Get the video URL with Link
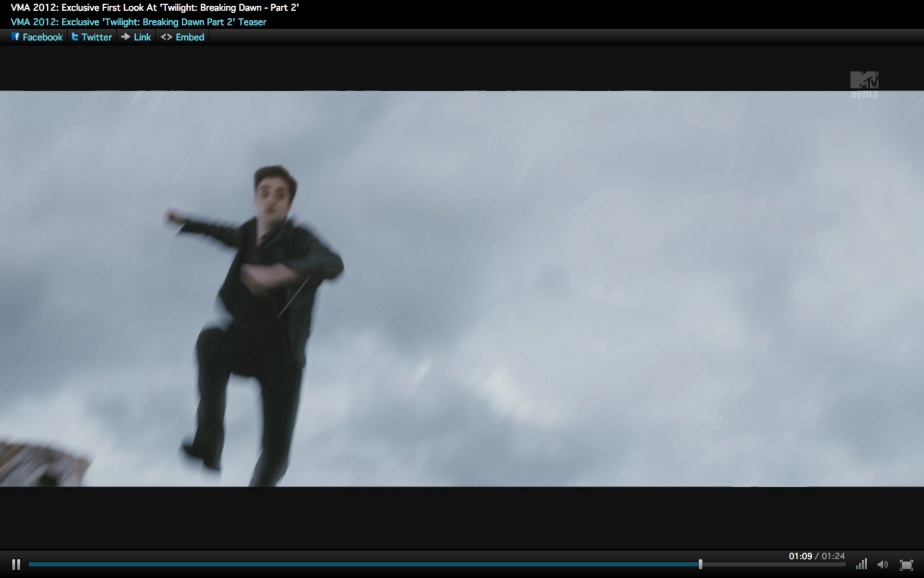This screenshot has height=578, width=924. coord(142,37)
